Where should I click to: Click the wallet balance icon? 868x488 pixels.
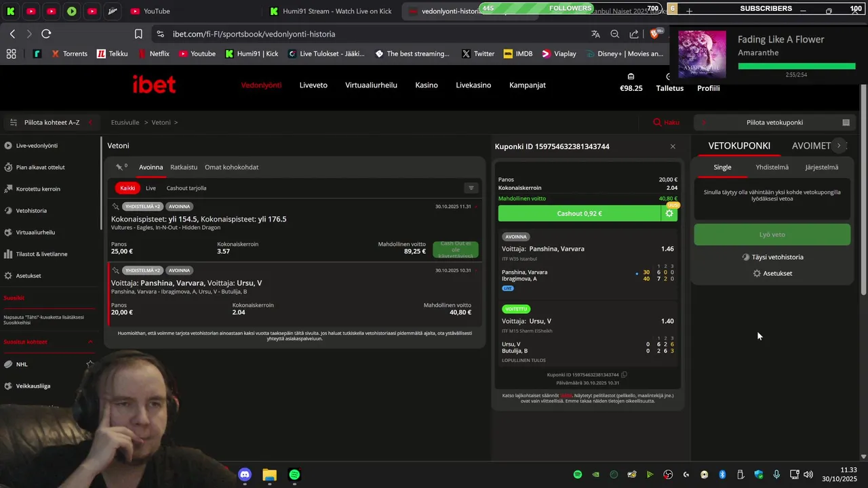coord(631,77)
